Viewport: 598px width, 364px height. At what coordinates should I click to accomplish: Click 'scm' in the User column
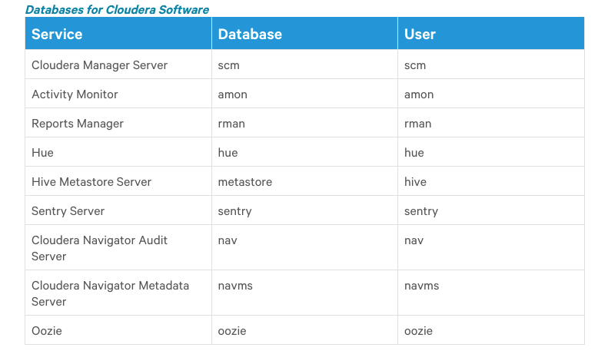415,65
